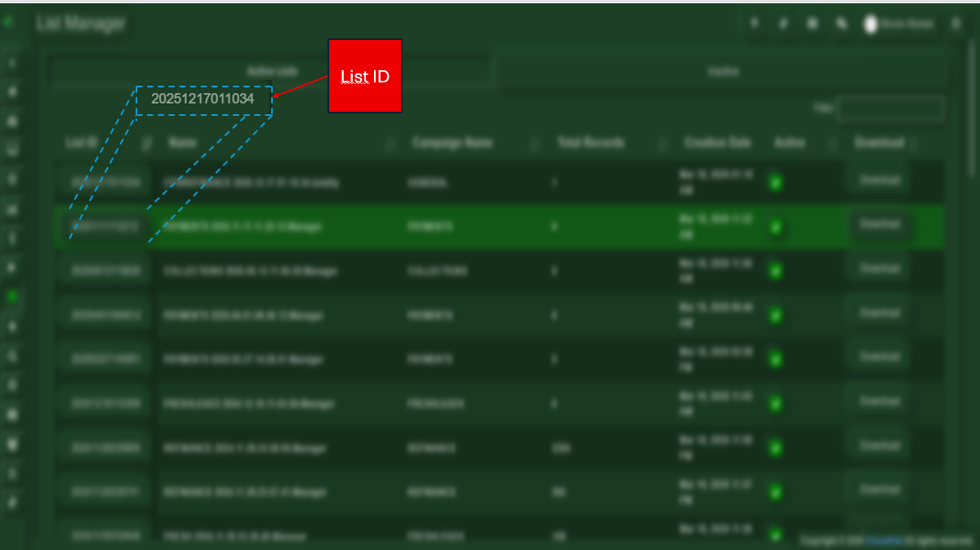The height and width of the screenshot is (550, 980).
Task: Download the list in the GENERAL row
Action: click(x=879, y=180)
